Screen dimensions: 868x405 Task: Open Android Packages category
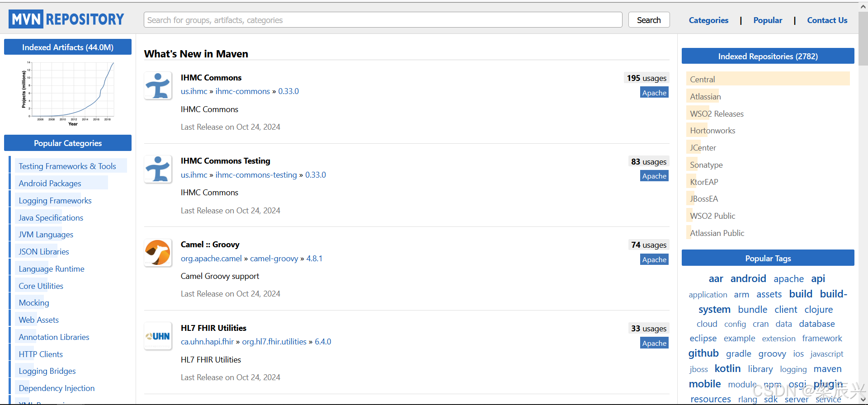pyautogui.click(x=50, y=184)
